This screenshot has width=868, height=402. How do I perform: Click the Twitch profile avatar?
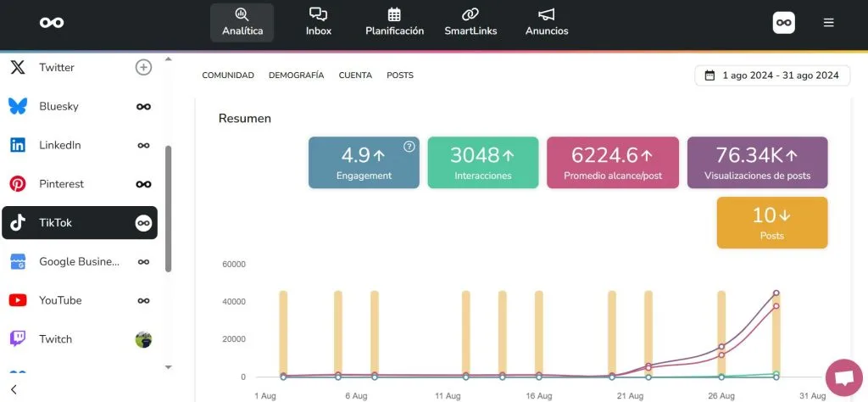coord(144,339)
